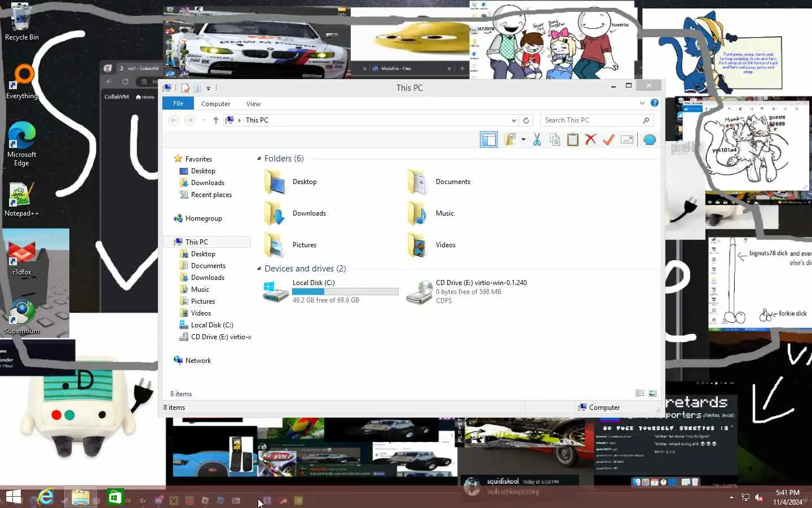
Task: Click the Copy toolbar icon
Action: point(555,139)
